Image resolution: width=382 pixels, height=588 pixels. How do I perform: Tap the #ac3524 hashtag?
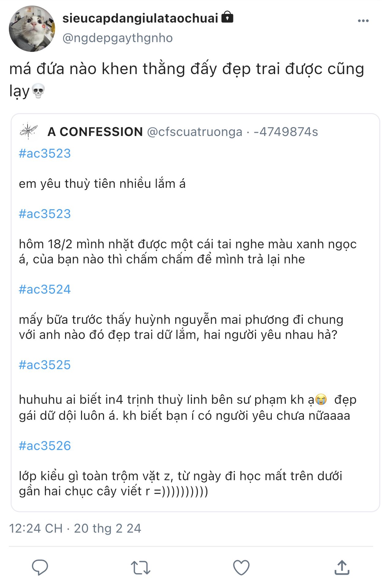(x=45, y=289)
